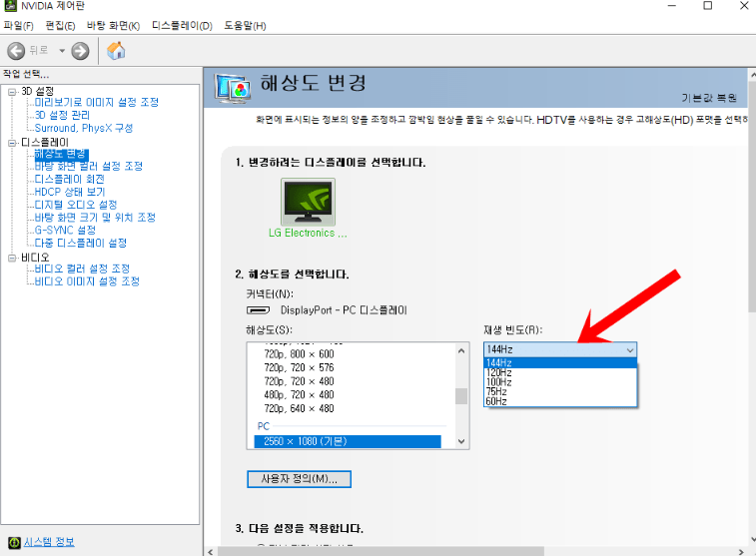Open 디지털 오디오 설정
The width and height of the screenshot is (756, 556).
coord(76,205)
